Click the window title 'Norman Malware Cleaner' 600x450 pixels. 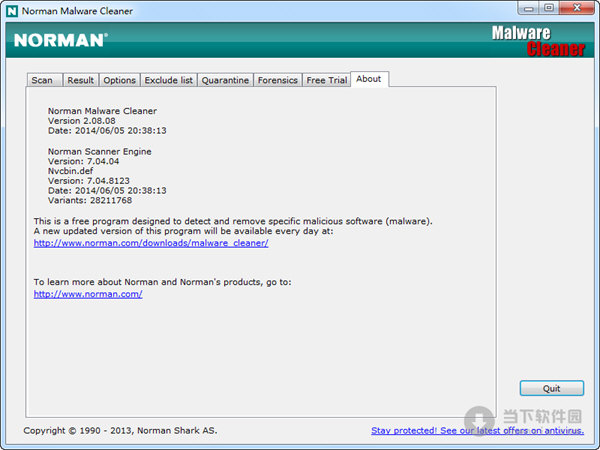coord(77,11)
